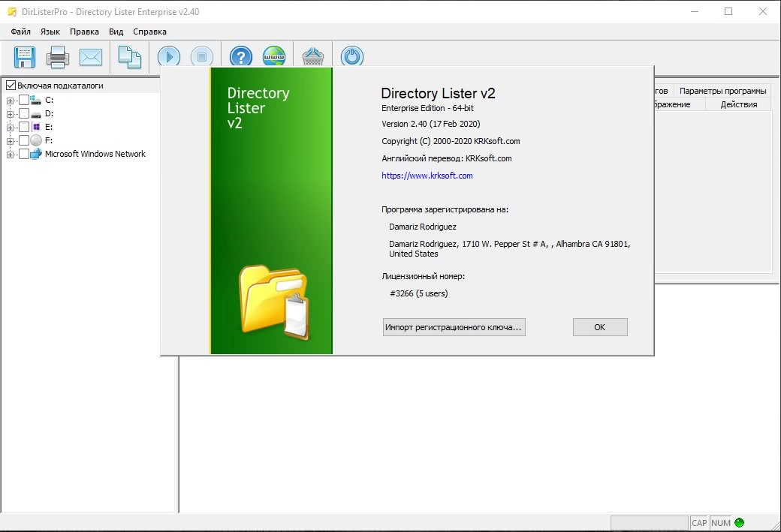Open the Справка menu
The height and width of the screenshot is (532, 781).
[149, 32]
